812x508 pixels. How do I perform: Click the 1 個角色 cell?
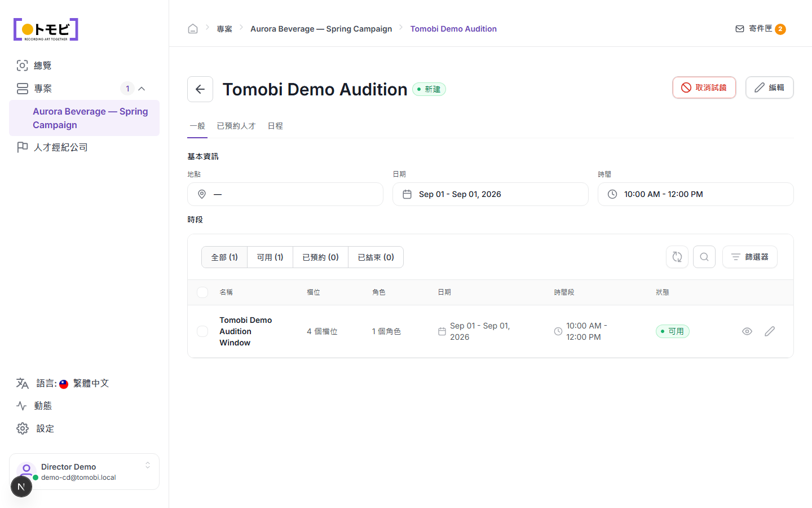[386, 331]
